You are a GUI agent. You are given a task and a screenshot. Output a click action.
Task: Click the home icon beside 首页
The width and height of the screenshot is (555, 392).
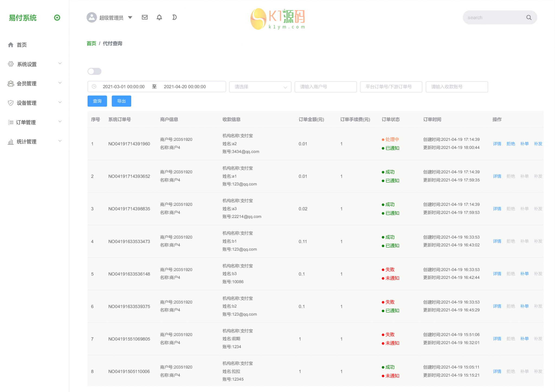(11, 45)
